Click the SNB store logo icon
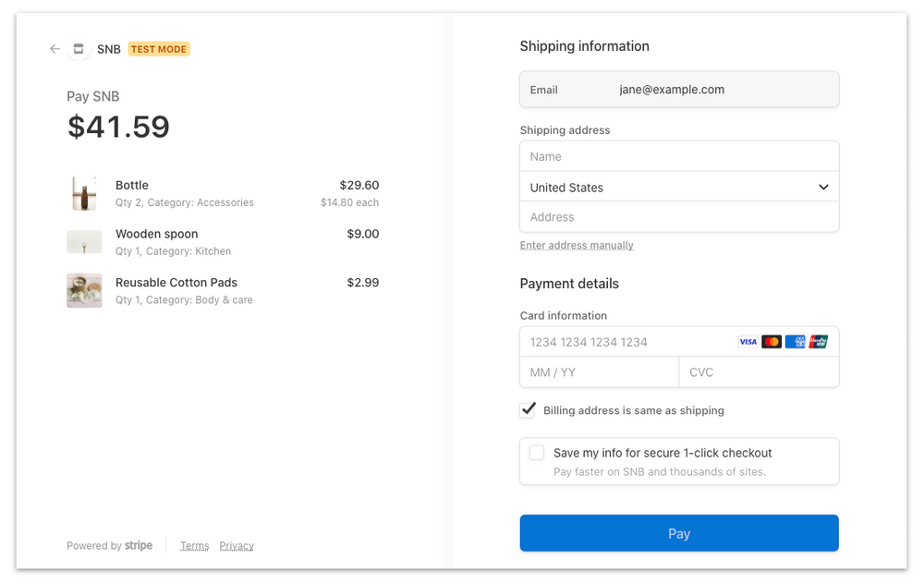The width and height of the screenshot is (924, 584). tap(79, 49)
